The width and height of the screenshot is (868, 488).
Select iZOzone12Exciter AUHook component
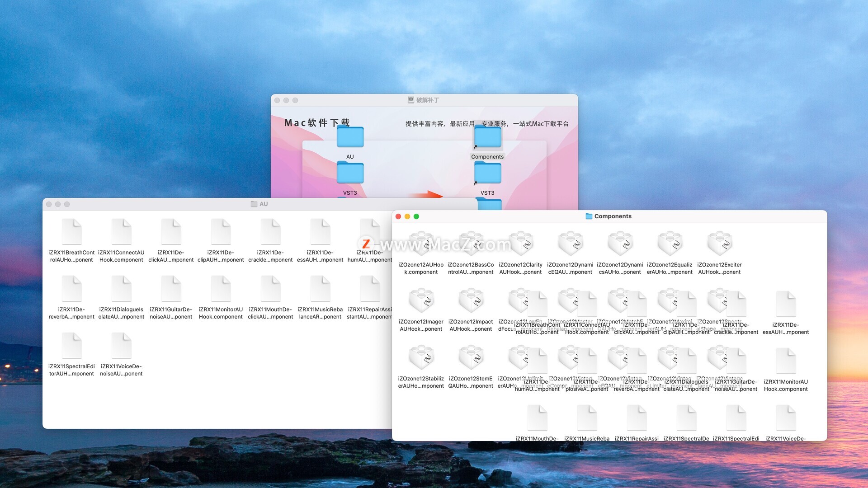(719, 244)
